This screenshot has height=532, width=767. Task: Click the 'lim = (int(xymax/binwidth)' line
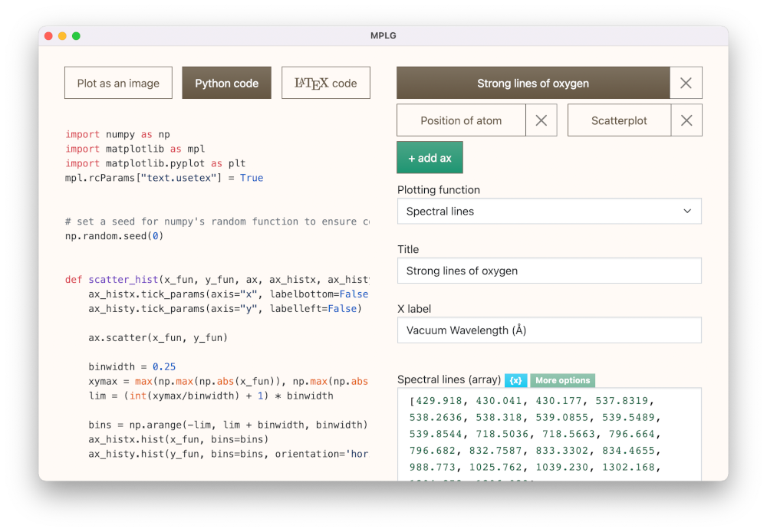(211, 396)
